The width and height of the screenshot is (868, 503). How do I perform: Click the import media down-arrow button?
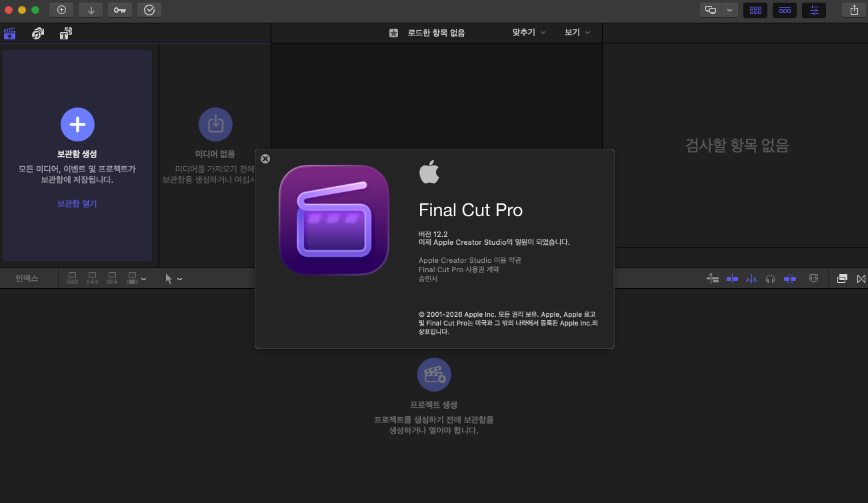[x=91, y=10]
